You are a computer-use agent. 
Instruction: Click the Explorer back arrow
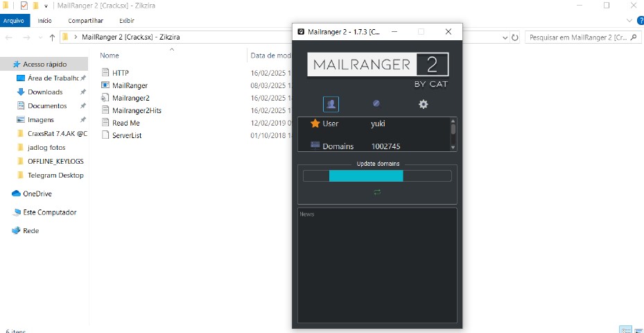pos(8,37)
